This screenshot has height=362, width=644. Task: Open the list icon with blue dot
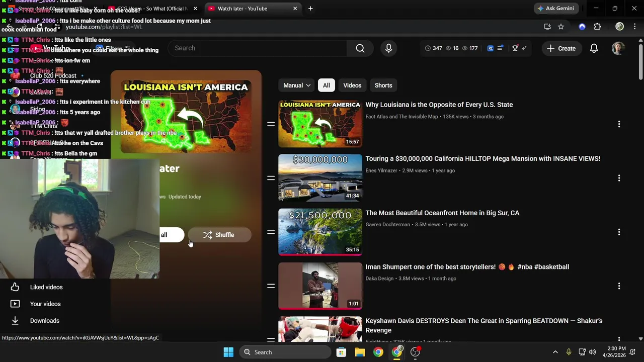500,48
